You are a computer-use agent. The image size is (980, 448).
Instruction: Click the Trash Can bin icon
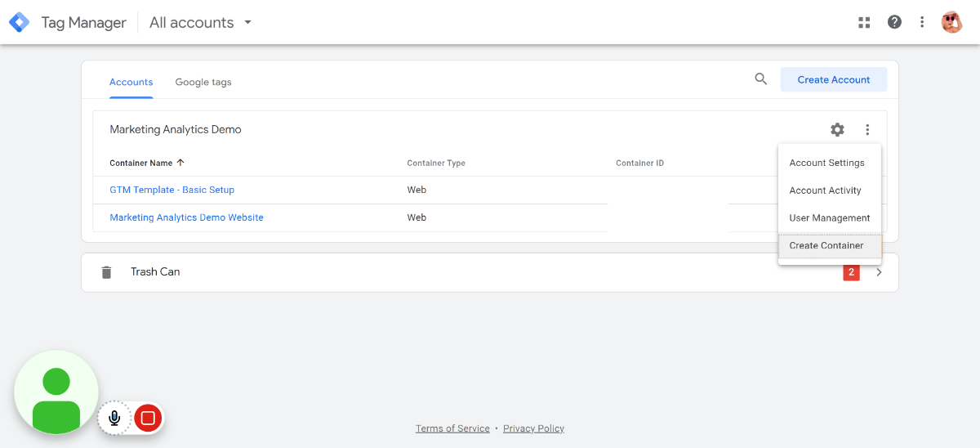pyautogui.click(x=106, y=272)
